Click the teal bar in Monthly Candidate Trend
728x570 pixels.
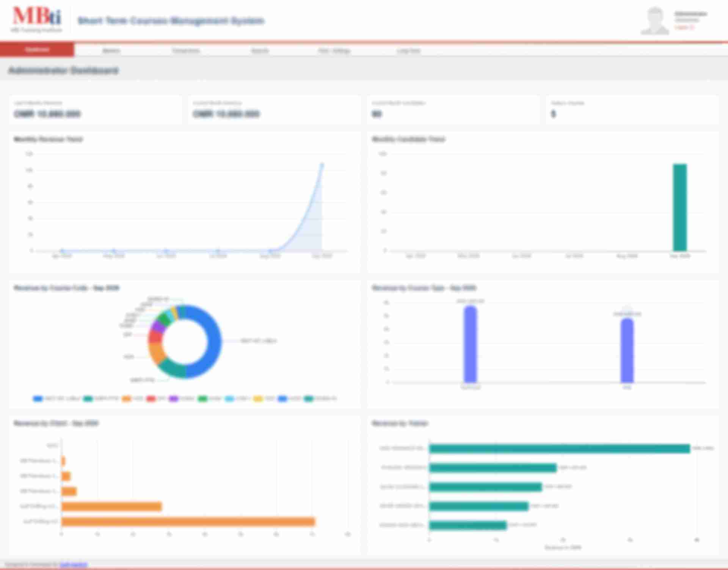680,207
